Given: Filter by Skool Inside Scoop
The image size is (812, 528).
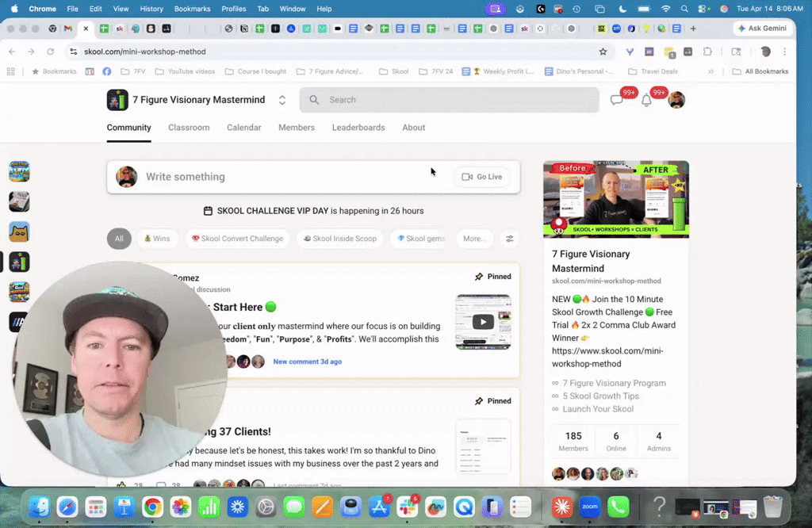Looking at the screenshot, I should pos(339,239).
